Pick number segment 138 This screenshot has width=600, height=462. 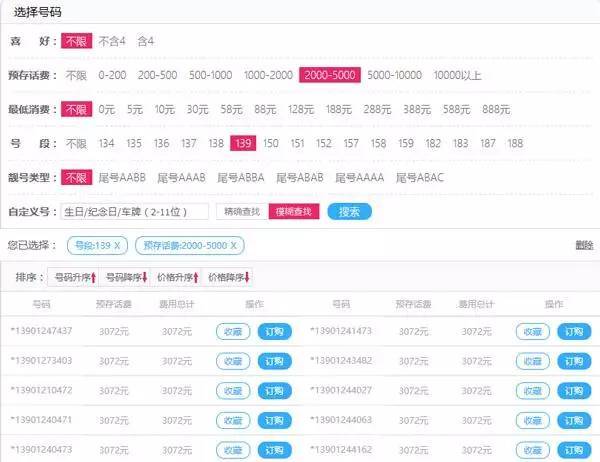click(216, 144)
